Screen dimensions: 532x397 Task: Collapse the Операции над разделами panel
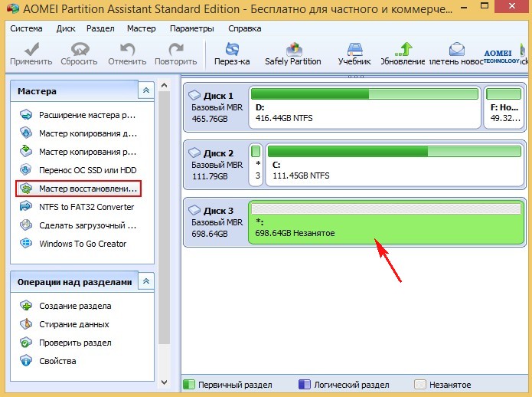[x=146, y=281]
